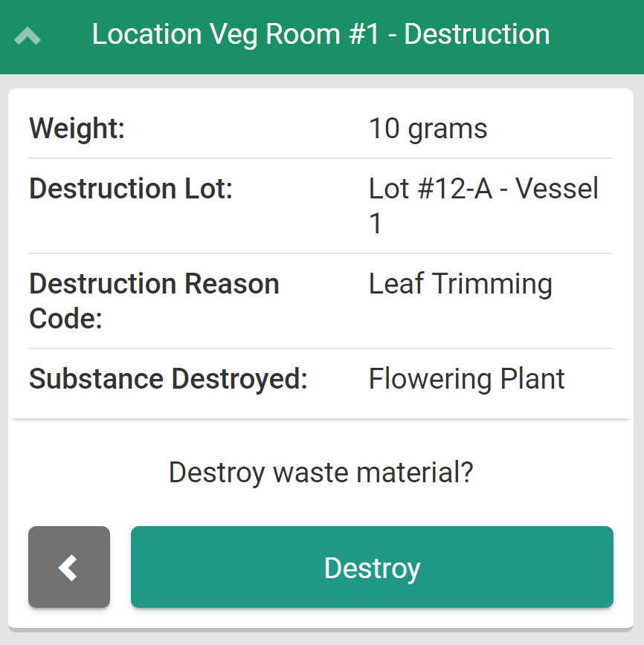This screenshot has height=645, width=644.
Task: Click the word 'Destruction' in the green header
Action: pos(477,34)
